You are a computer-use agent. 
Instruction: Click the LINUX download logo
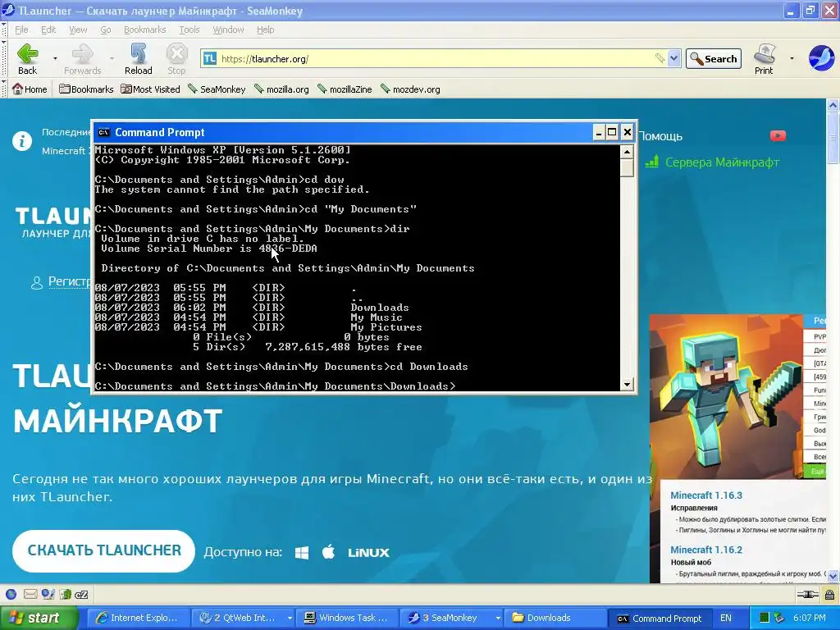pos(368,552)
